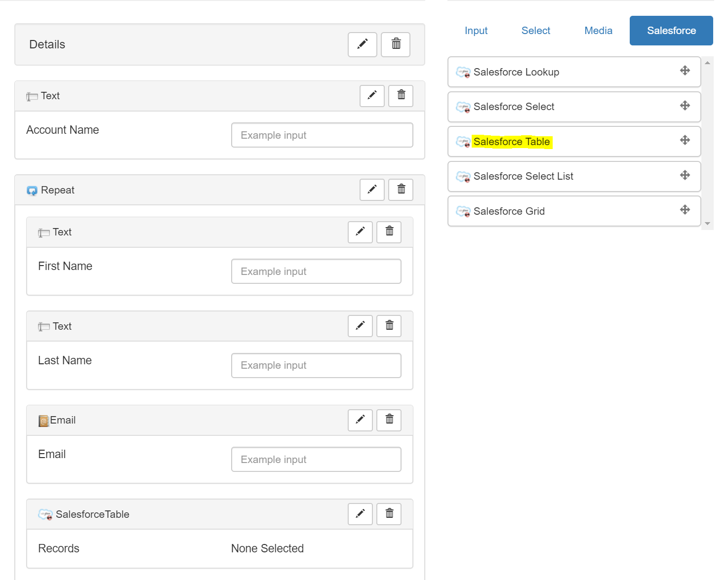Image resolution: width=728 pixels, height=580 pixels.
Task: Select the Salesforce Select List component
Action: [x=574, y=176]
